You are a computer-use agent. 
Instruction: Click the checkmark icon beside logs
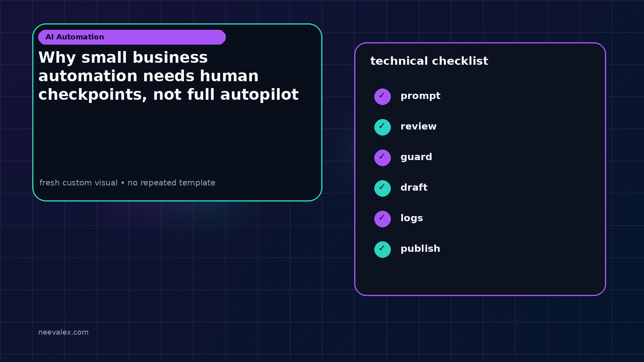point(382,219)
